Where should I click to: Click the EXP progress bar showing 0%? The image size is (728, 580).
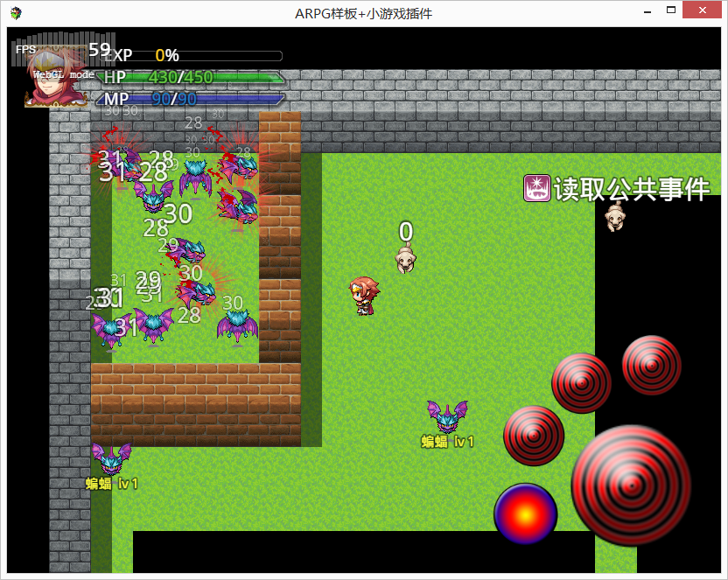[191, 56]
